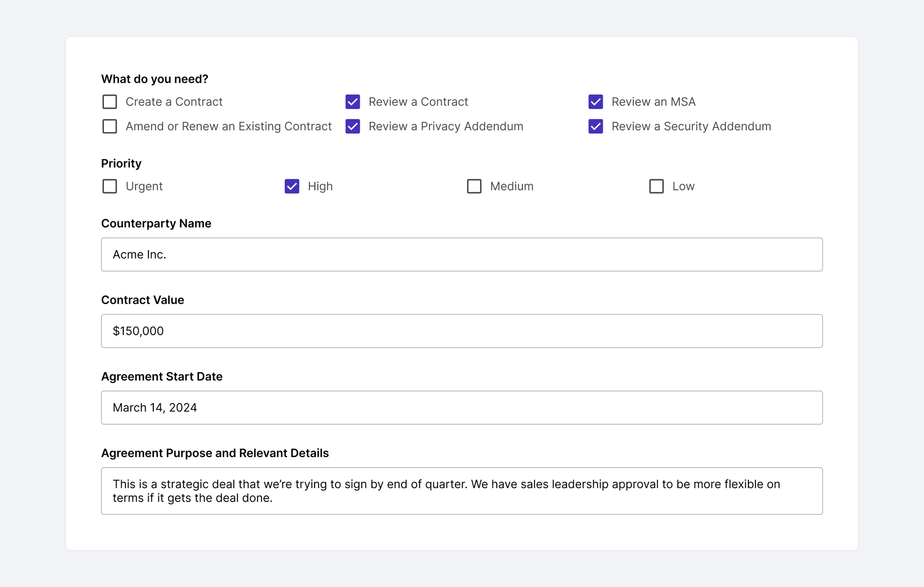Viewport: 924px width, 587px height.
Task: Uncheck the Review an MSA option
Action: point(596,102)
